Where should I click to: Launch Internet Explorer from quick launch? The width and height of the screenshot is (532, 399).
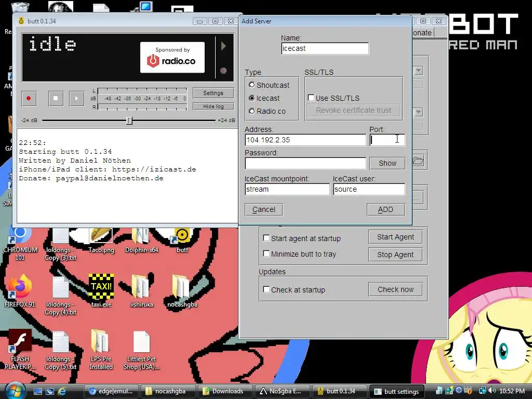click(x=62, y=391)
